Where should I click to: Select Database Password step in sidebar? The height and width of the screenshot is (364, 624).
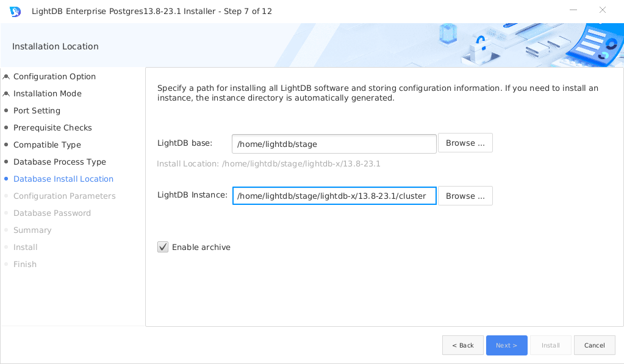click(52, 213)
